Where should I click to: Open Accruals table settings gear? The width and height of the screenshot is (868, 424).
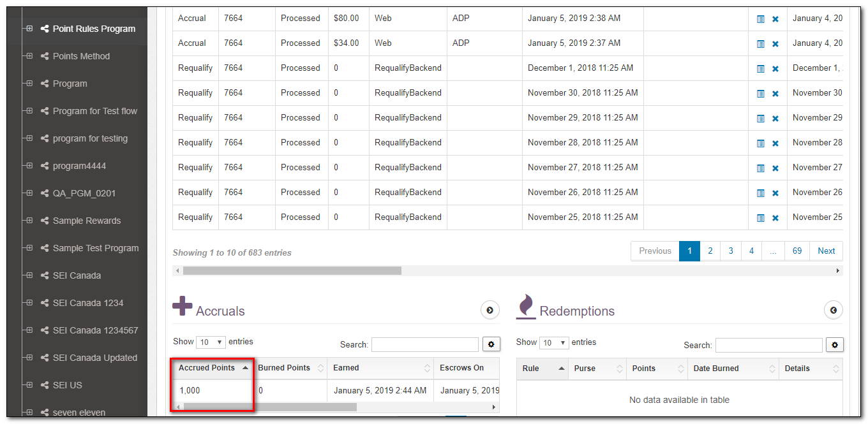click(491, 344)
